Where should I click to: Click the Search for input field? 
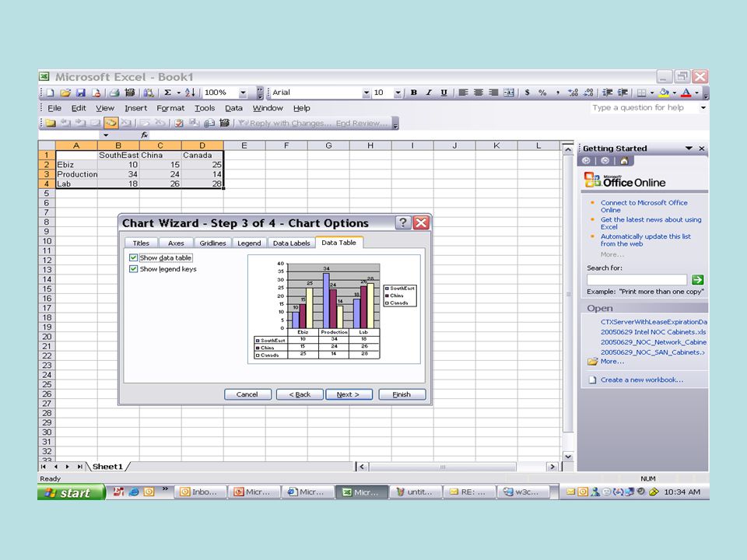pos(637,279)
